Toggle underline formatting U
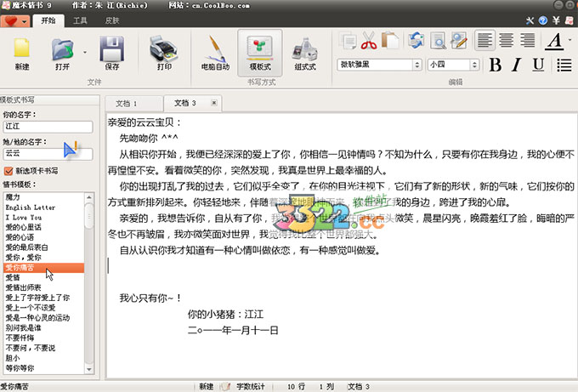Image resolution: width=578 pixels, height=392 pixels. (538, 65)
